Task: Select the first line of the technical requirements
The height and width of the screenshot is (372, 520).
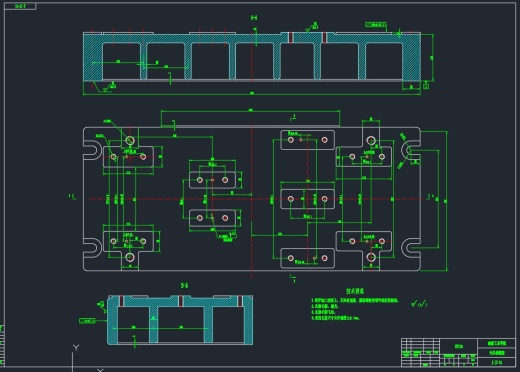Action: (355, 300)
